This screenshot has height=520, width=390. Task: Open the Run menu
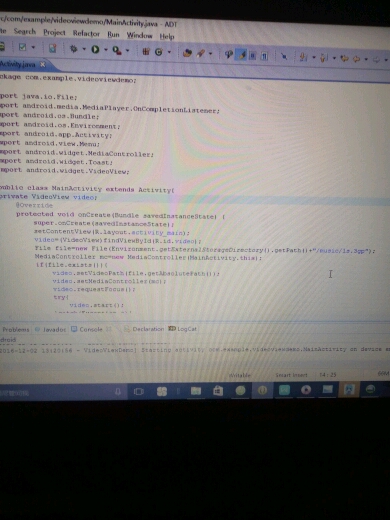coord(113,35)
